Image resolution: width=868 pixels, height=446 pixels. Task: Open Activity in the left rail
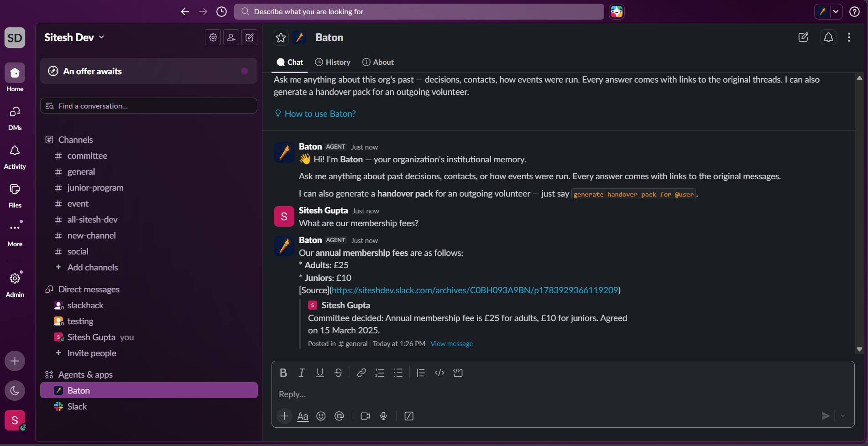15,156
